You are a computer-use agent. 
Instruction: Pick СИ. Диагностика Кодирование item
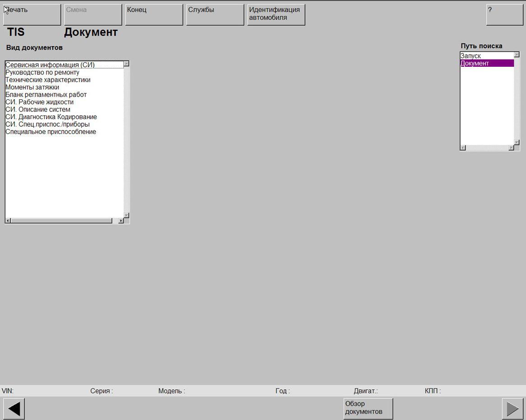click(51, 117)
